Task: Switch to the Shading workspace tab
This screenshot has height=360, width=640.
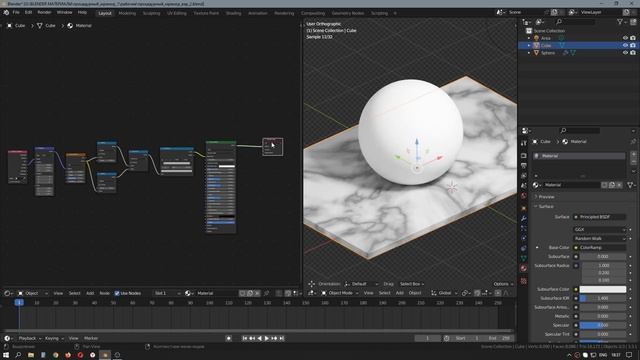Action: 233,13
